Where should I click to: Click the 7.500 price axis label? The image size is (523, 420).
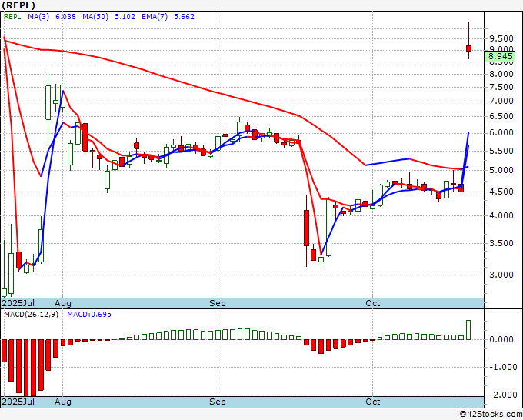501,87
